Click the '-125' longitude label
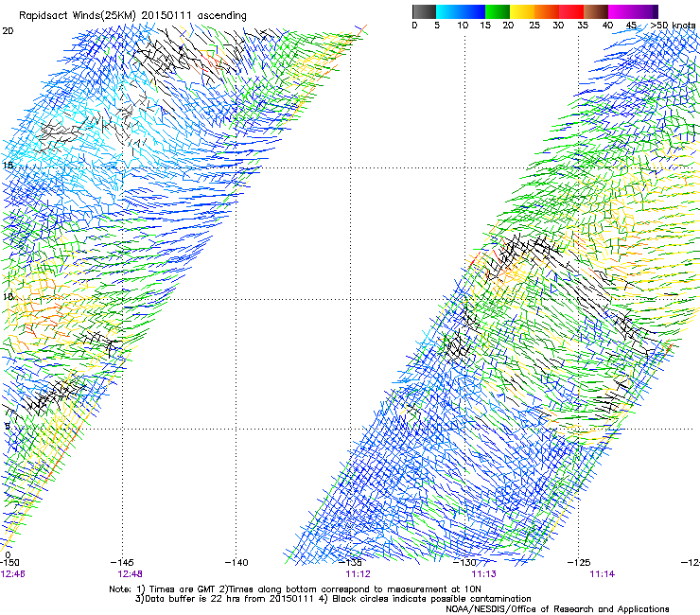This screenshot has height=615, width=700. (x=579, y=562)
